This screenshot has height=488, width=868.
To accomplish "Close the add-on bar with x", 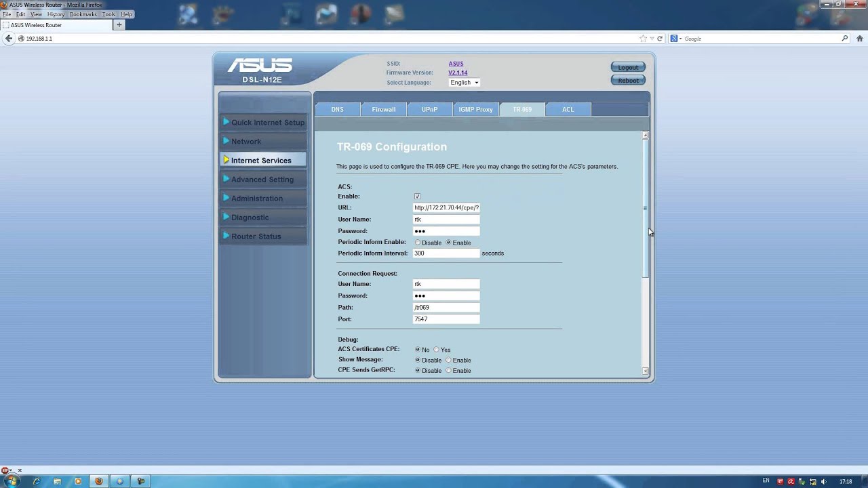I will 20,470.
